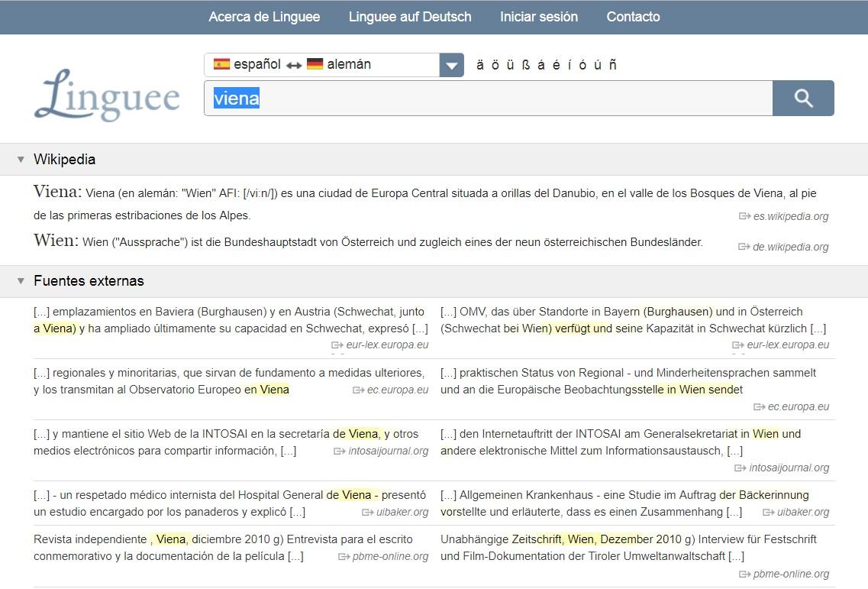Open the Contacto page

[634, 17]
